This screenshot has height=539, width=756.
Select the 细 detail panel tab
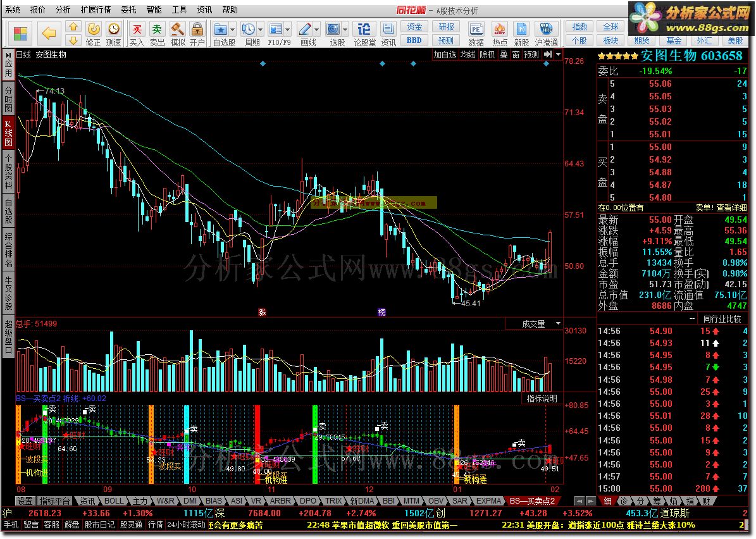point(608,502)
